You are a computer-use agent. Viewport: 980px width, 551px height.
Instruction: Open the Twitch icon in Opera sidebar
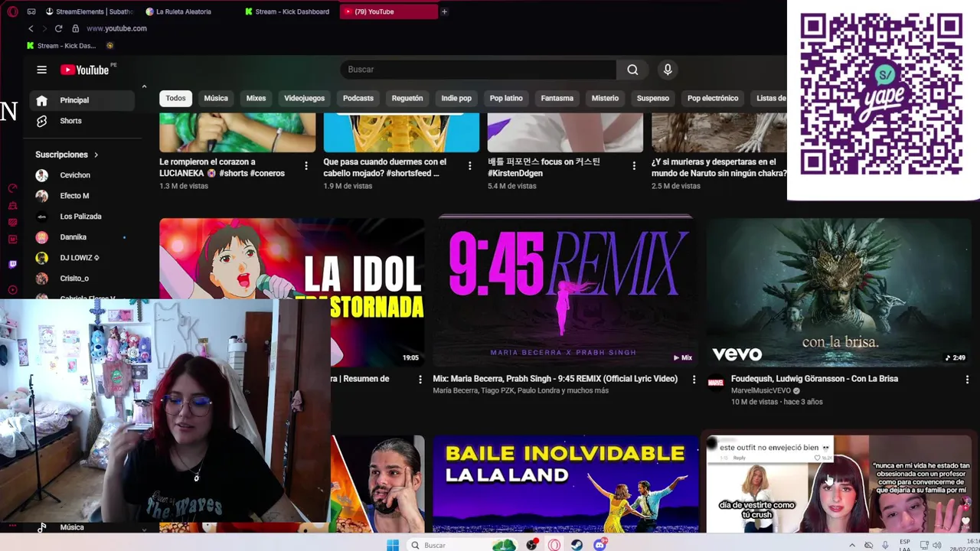pyautogui.click(x=12, y=265)
